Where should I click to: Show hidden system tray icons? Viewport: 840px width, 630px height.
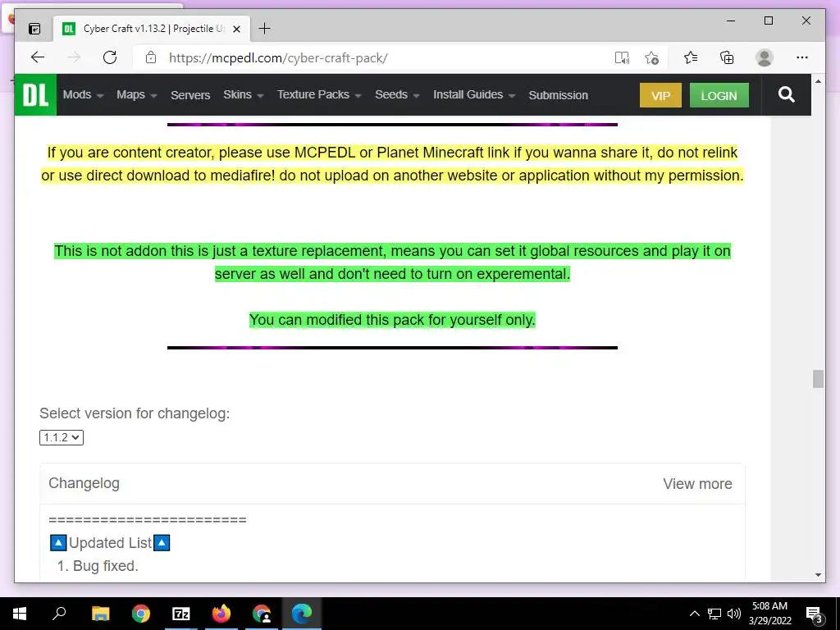tap(694, 614)
